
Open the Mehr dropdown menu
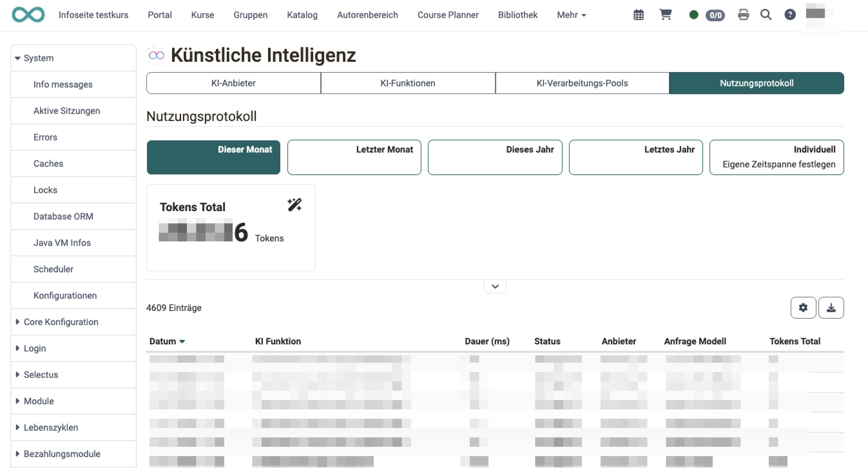[572, 15]
